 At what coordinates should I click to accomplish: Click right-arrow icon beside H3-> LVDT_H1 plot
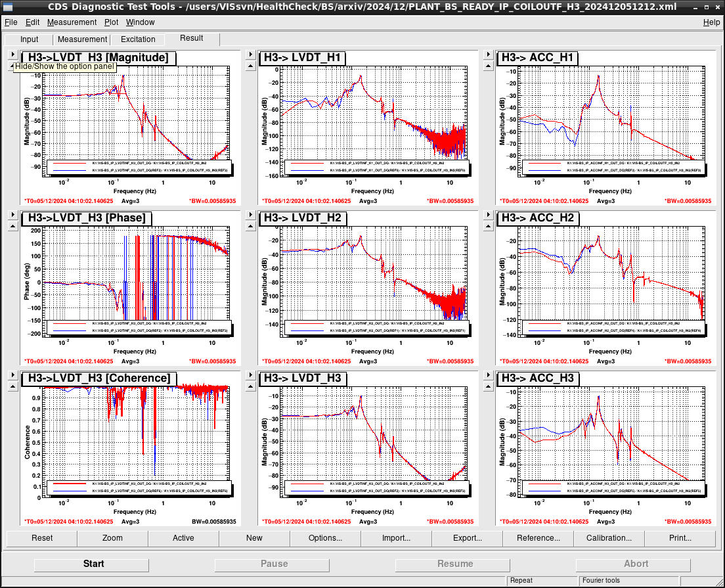[x=251, y=54]
